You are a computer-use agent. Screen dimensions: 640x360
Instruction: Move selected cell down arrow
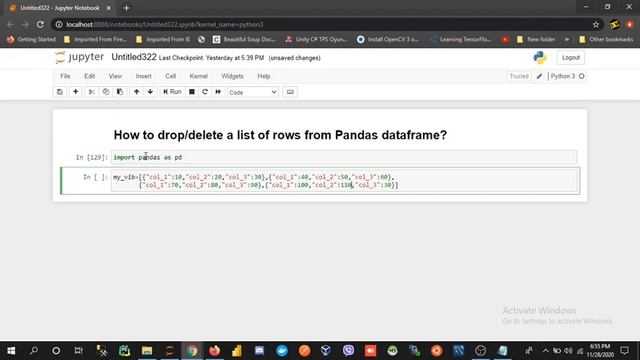(x=150, y=92)
